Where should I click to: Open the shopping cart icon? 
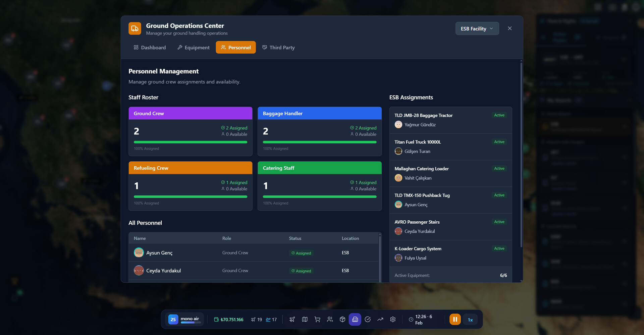(x=317, y=319)
